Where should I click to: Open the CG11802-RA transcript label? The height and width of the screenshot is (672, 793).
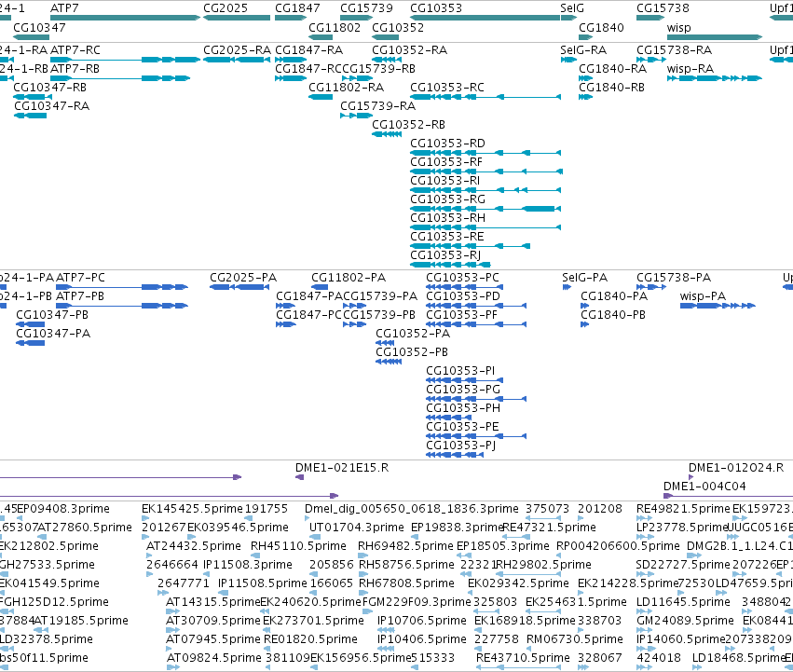pyautogui.click(x=347, y=88)
